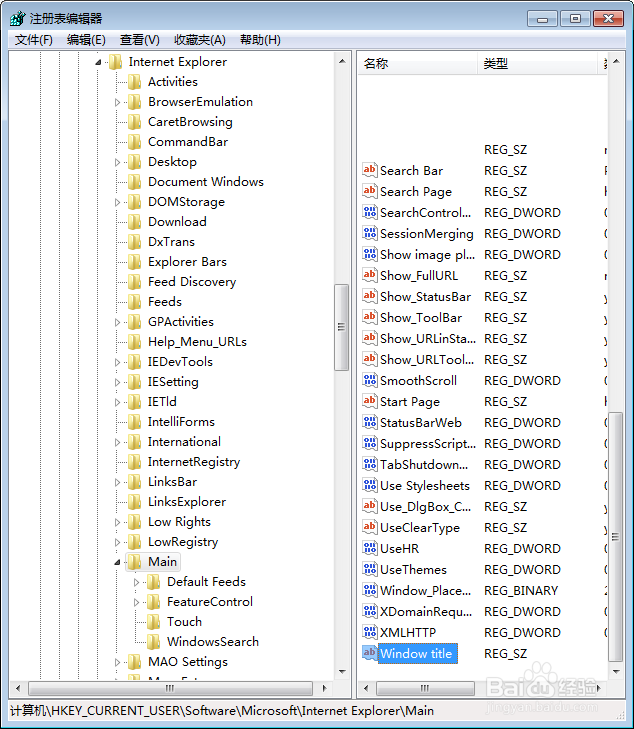Screen dimensions: 634x729
Task: Select the TabShutdown value name
Action: click(x=424, y=464)
